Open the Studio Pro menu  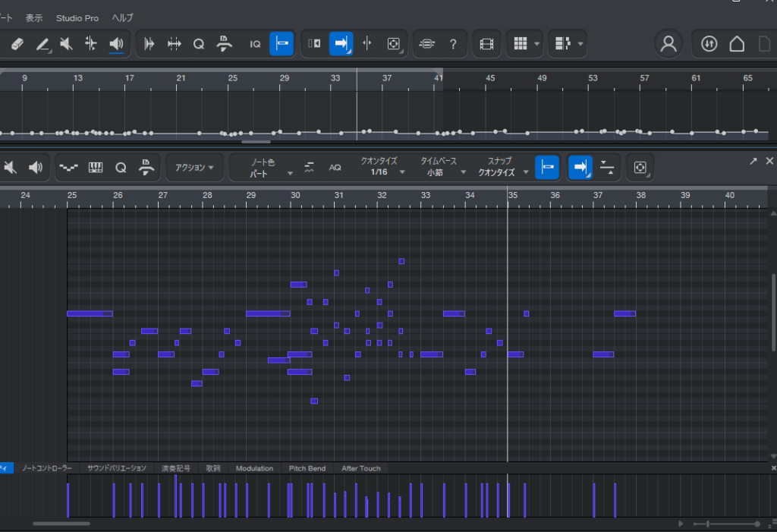click(x=77, y=17)
